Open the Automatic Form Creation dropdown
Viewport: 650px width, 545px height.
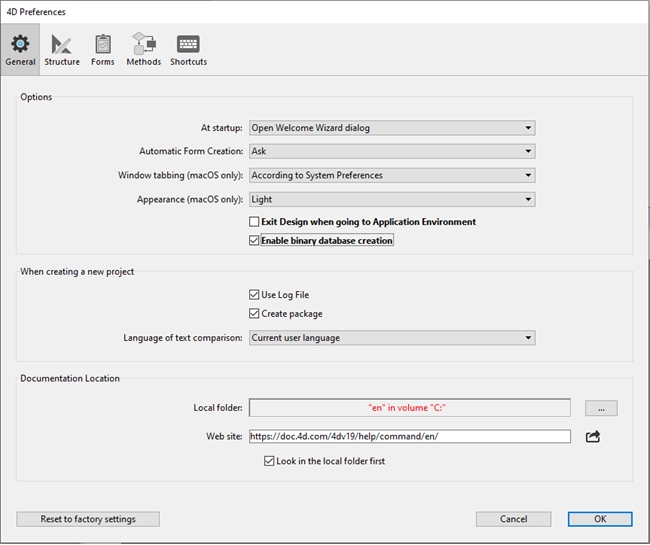point(391,151)
